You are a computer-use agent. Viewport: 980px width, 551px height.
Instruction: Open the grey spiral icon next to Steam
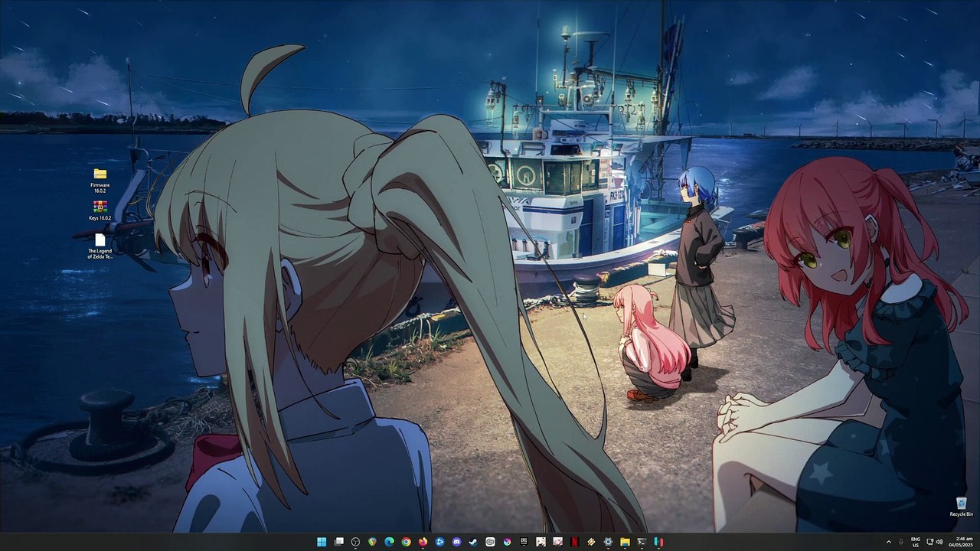(490, 542)
